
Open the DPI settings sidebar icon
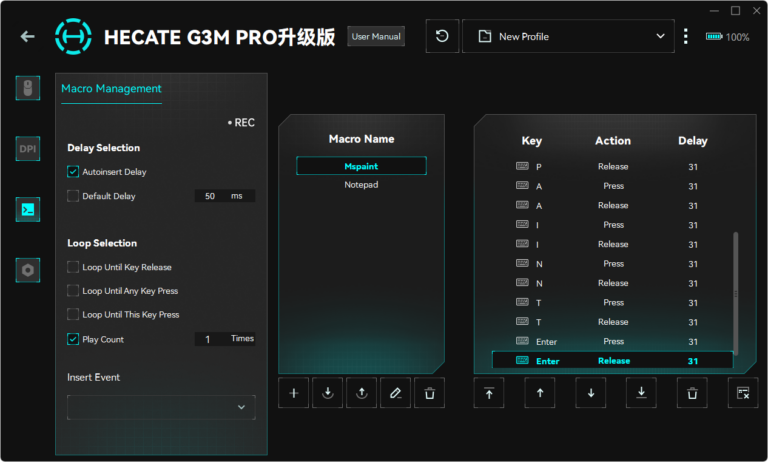click(x=28, y=149)
